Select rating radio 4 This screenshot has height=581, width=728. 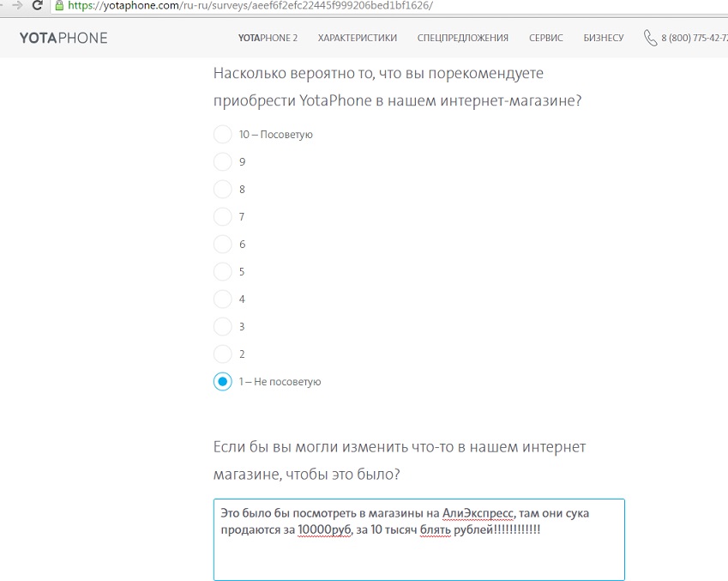click(x=222, y=299)
